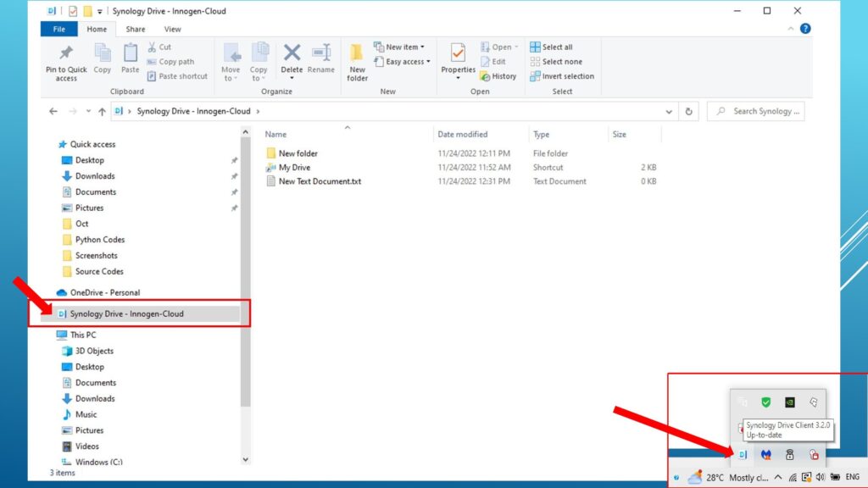Switch to the Home ribbon tab
Image resolution: width=868 pixels, height=488 pixels.
pyautogui.click(x=97, y=29)
